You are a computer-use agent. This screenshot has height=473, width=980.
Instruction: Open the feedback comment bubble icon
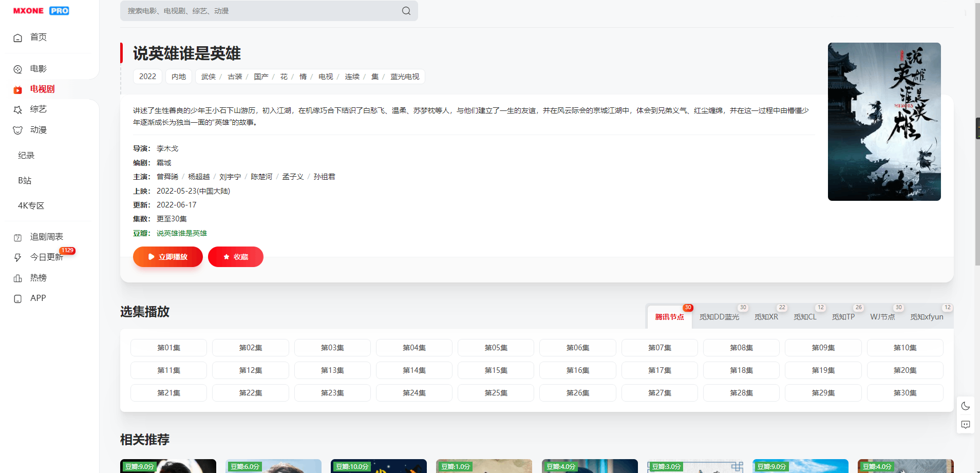point(966,425)
